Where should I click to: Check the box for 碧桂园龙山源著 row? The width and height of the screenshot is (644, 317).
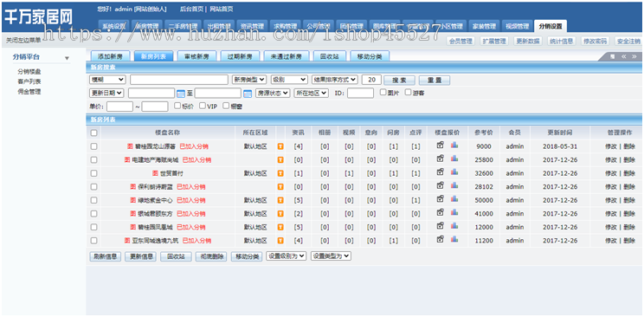93,146
